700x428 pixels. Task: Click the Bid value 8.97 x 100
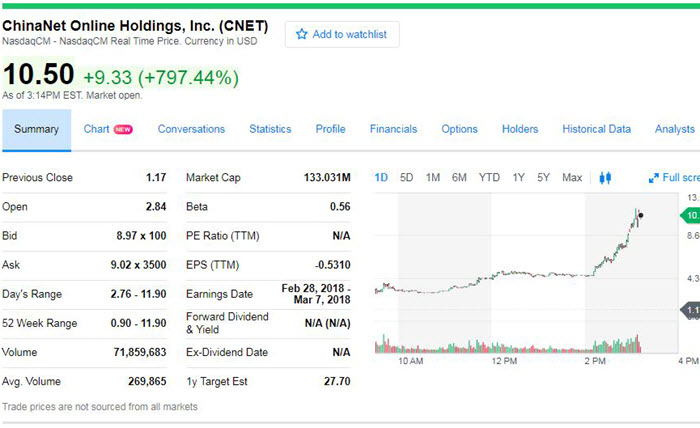141,236
